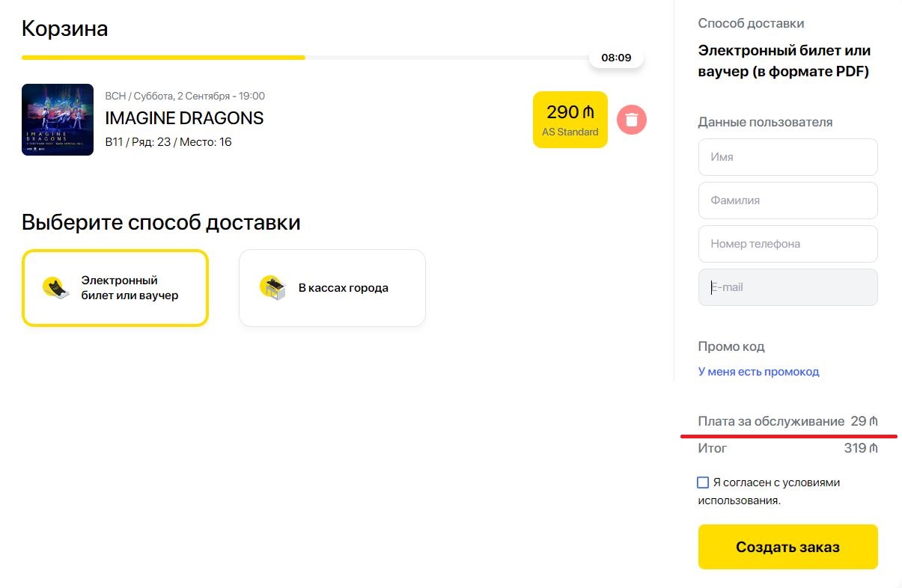Open the Imagine Dragons event poster thumbnail
Image resolution: width=902 pixels, height=588 pixels.
58,120
